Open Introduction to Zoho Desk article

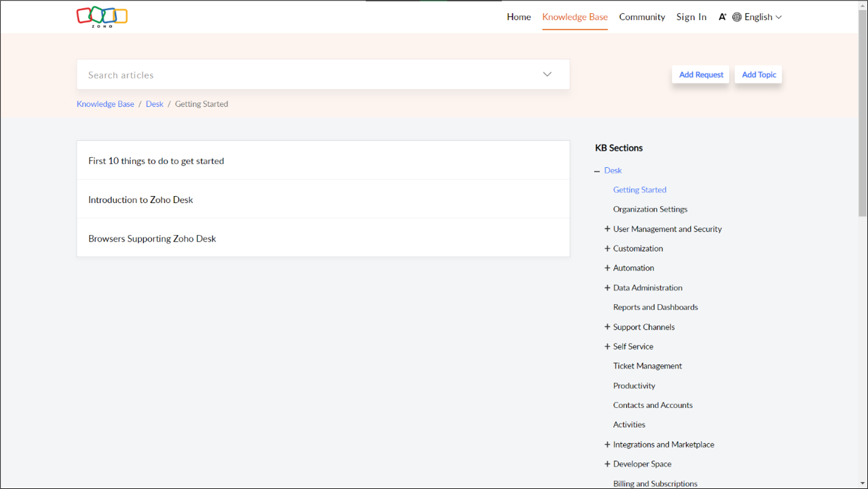coord(323,199)
